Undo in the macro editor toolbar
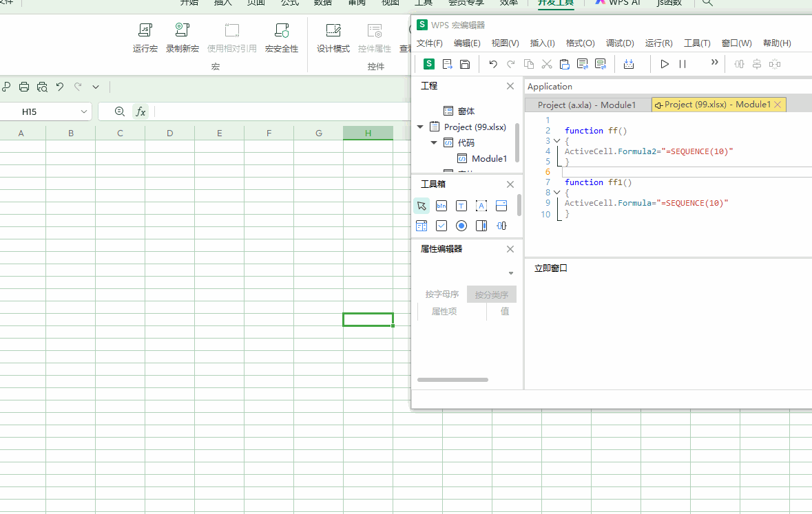The image size is (812, 514). (x=493, y=64)
